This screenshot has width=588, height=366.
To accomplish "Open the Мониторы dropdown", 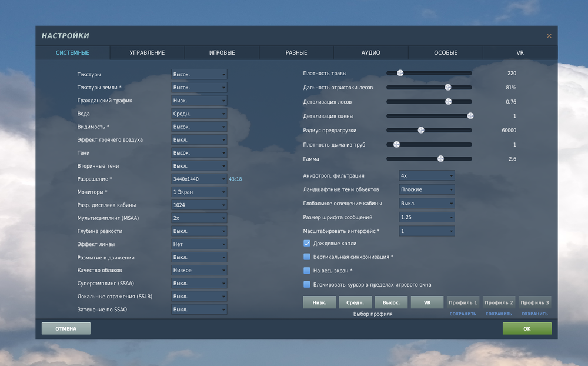I will click(x=199, y=192).
